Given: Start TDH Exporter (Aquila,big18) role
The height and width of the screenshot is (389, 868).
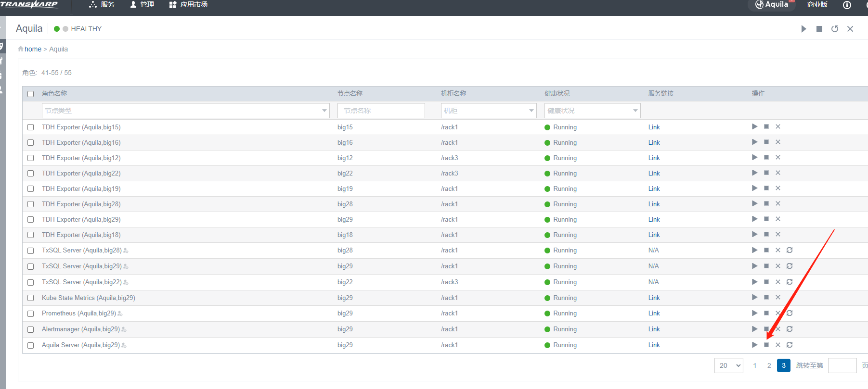Looking at the screenshot, I should 754,234.
